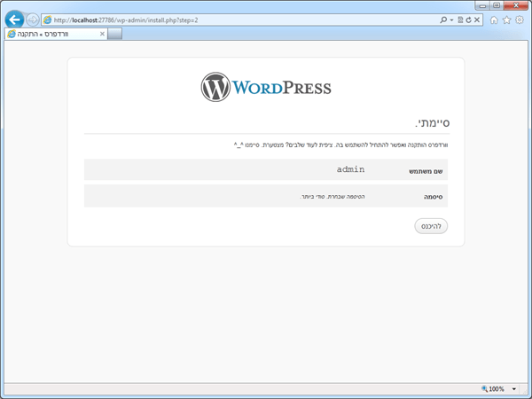The width and height of the screenshot is (532, 399).
Task: Click the Stop loading X icon
Action: point(477,20)
